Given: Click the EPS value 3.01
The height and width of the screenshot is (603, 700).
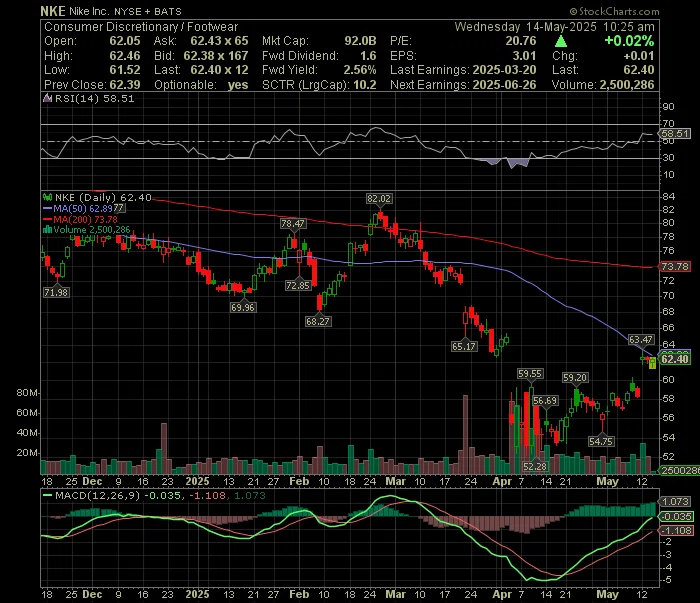Looking at the screenshot, I should [x=524, y=56].
